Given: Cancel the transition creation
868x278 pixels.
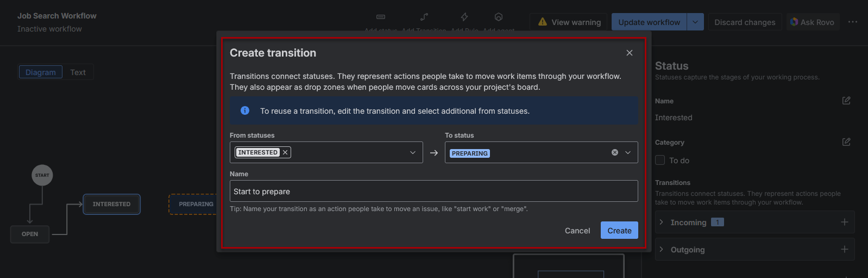Looking at the screenshot, I should 577,231.
